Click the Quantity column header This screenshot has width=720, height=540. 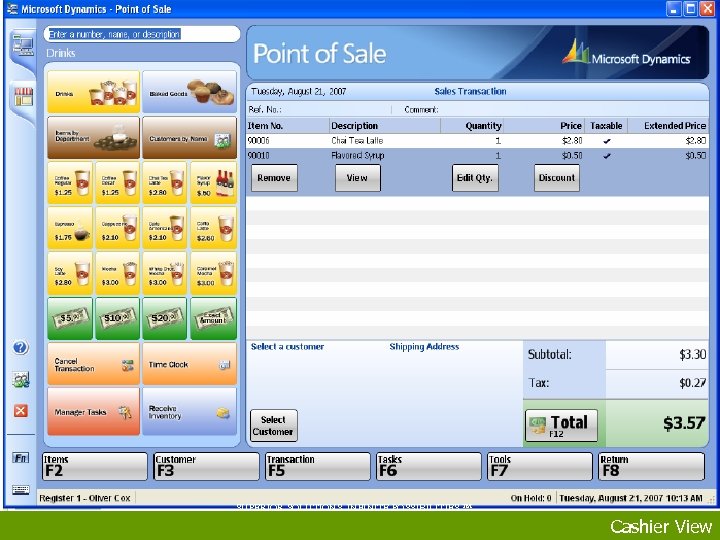pyautogui.click(x=472, y=126)
